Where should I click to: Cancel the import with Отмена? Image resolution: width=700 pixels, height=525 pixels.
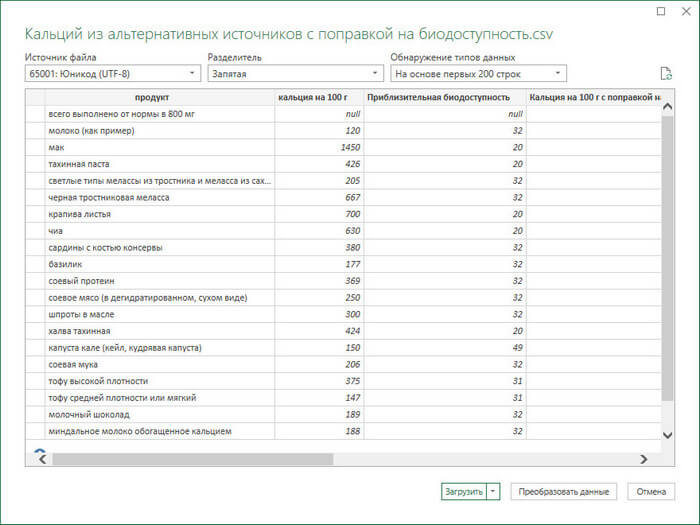tap(650, 491)
